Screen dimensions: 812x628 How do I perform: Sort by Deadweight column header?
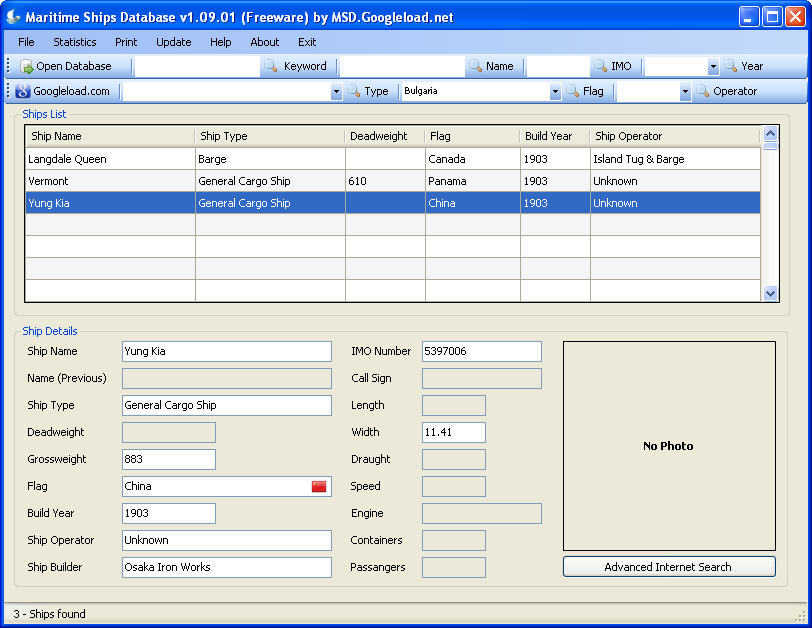click(x=385, y=136)
